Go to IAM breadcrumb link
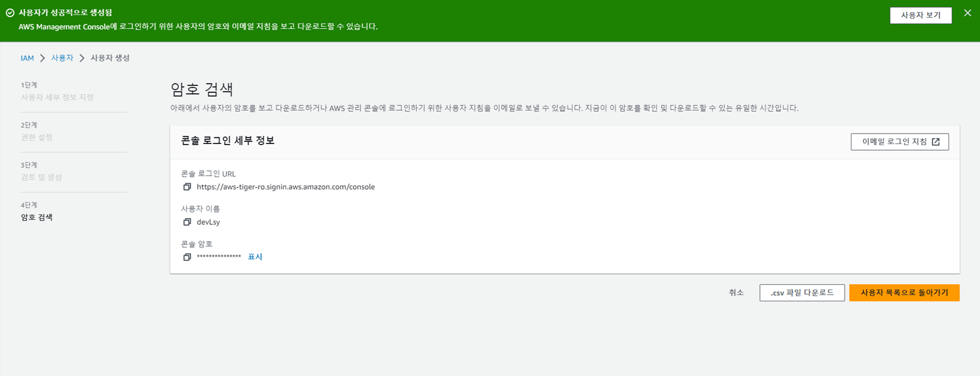This screenshot has width=980, height=376. [x=27, y=58]
